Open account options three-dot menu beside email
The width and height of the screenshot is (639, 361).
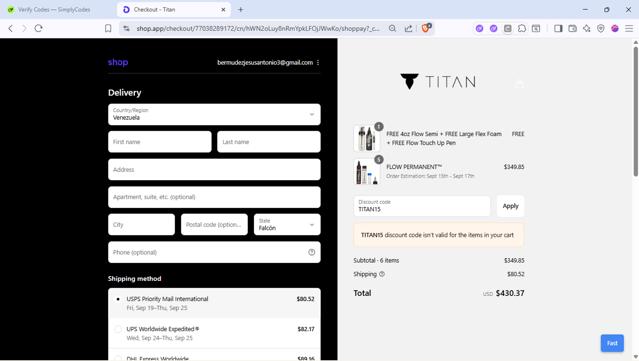click(318, 62)
